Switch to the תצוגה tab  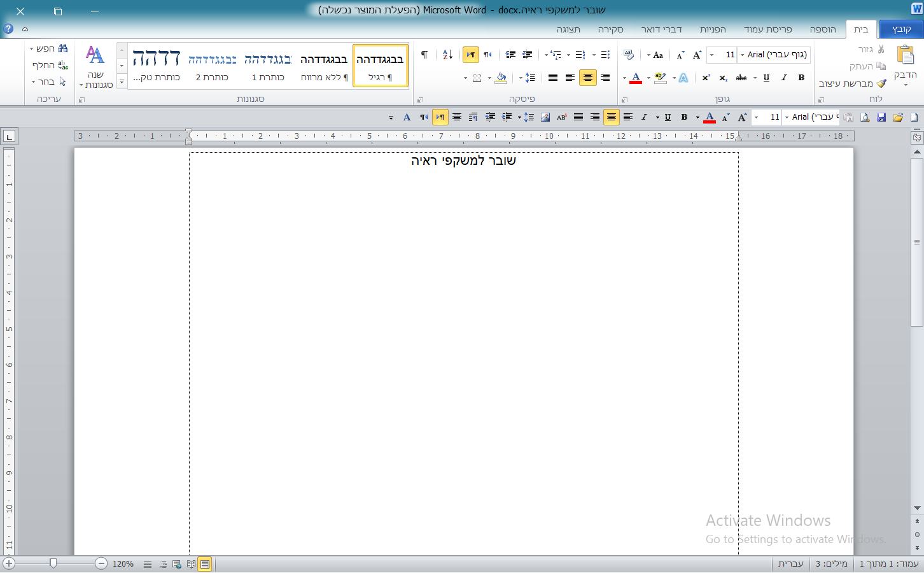pos(568,29)
